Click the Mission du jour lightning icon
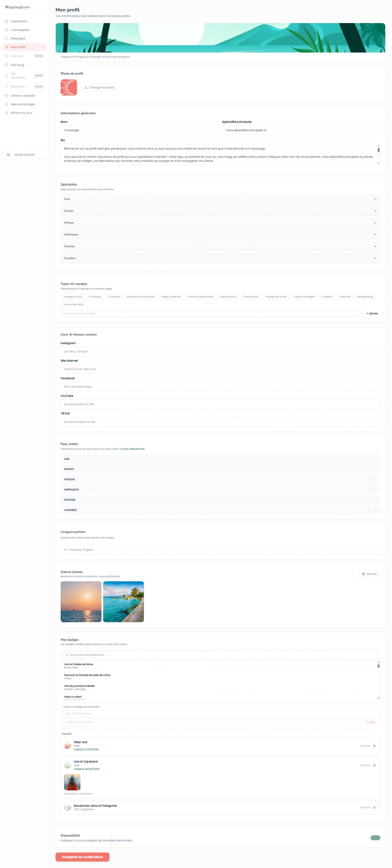 [x=6, y=113]
